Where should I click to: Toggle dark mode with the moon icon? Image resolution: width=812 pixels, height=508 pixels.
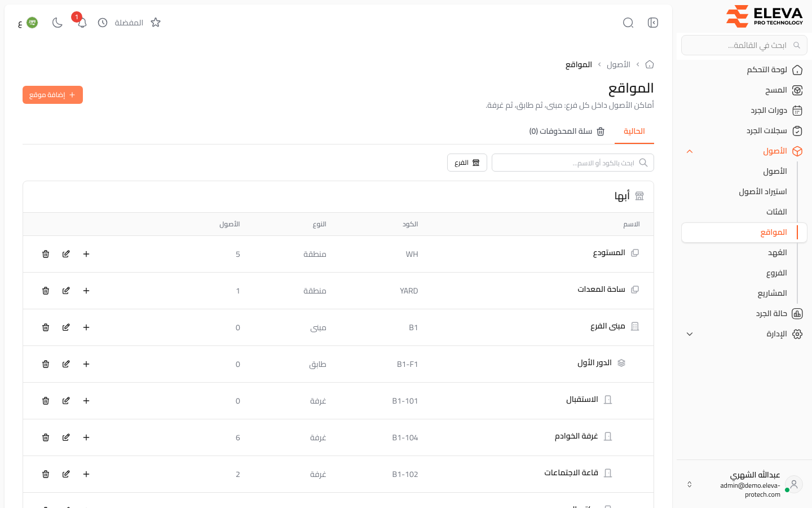pos(57,23)
